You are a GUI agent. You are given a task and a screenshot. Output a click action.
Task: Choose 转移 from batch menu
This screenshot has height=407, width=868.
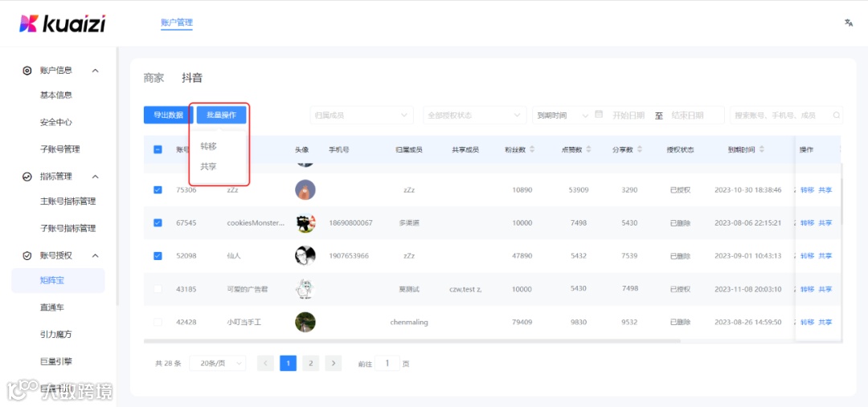click(x=208, y=146)
